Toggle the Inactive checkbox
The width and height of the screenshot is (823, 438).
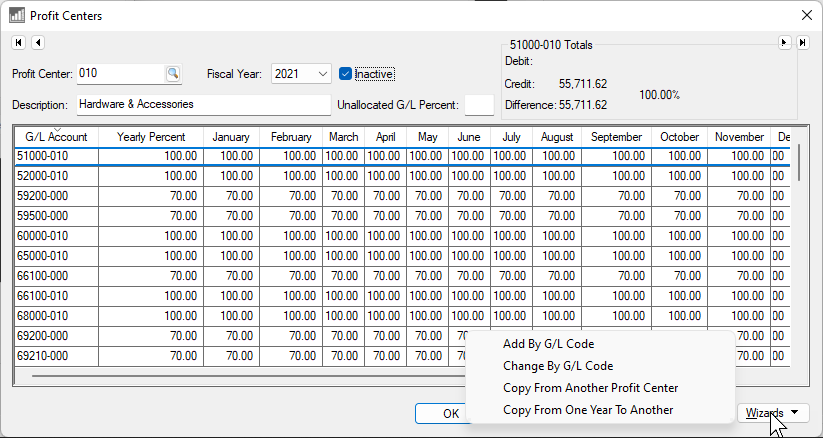(345, 74)
